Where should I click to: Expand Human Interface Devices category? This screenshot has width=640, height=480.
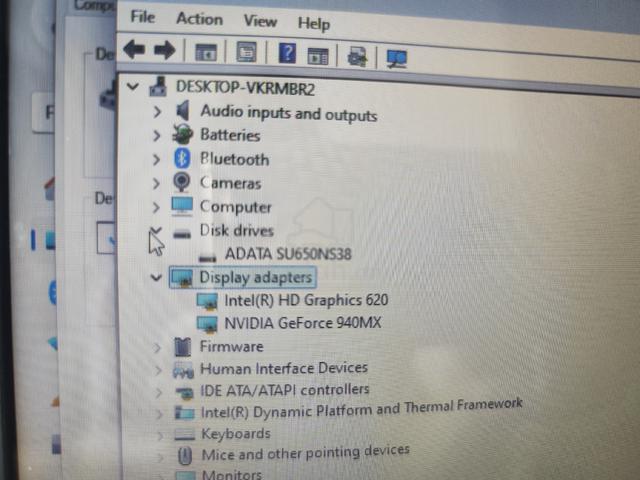(x=158, y=370)
